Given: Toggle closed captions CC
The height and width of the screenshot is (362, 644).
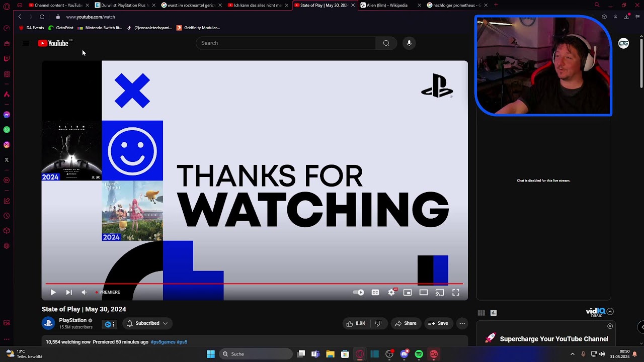Looking at the screenshot, I should click(375, 292).
